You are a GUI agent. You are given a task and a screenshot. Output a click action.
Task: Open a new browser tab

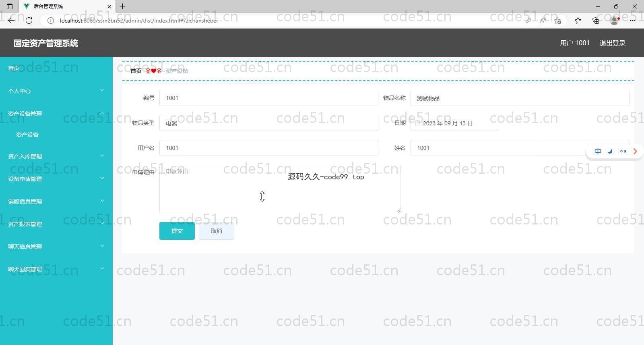(x=123, y=6)
